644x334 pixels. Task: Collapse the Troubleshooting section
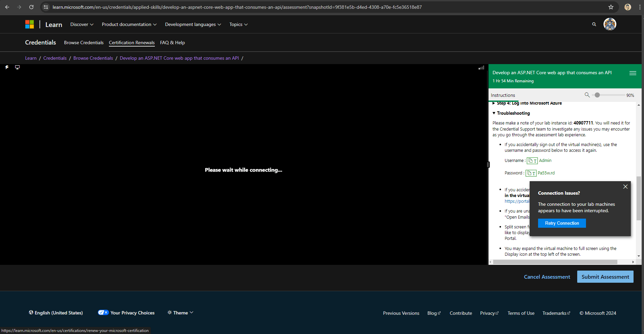pos(511,113)
